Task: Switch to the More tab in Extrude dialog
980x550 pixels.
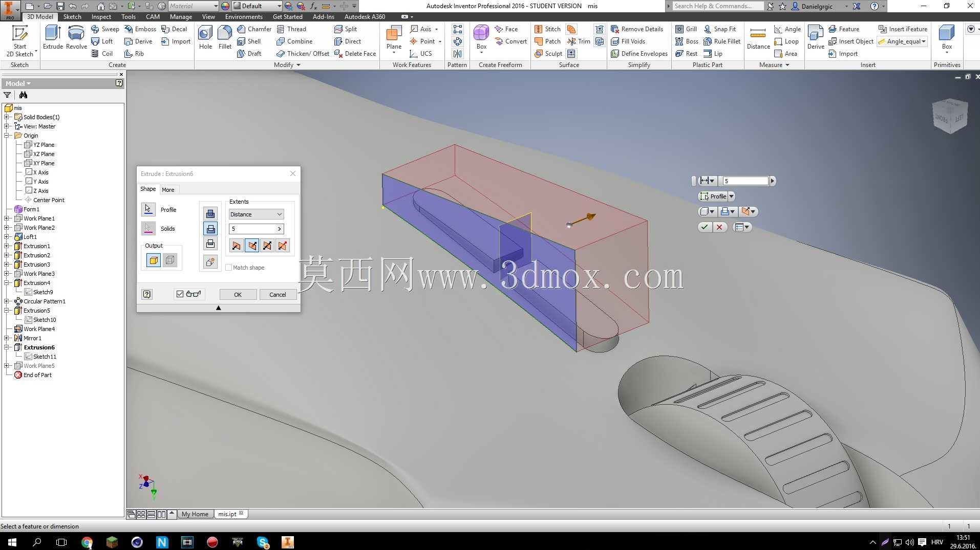Action: [168, 190]
